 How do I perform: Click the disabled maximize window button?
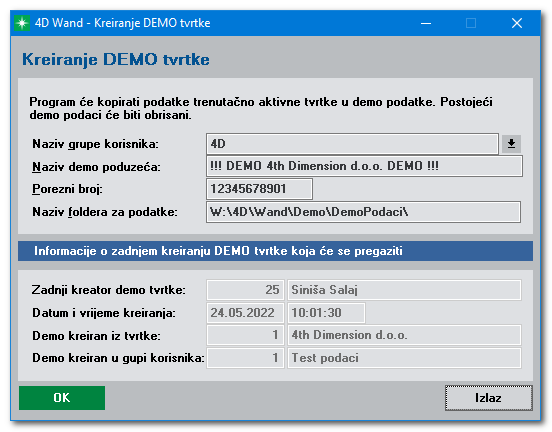coord(471,23)
